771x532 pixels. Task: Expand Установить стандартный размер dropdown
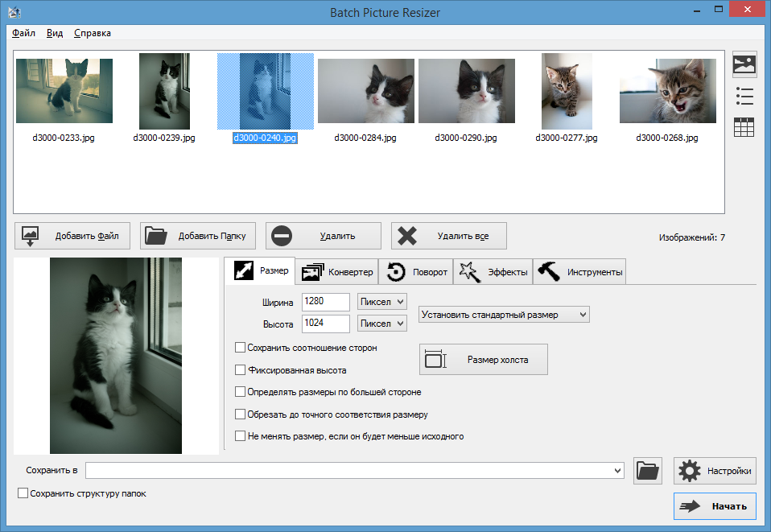click(505, 314)
